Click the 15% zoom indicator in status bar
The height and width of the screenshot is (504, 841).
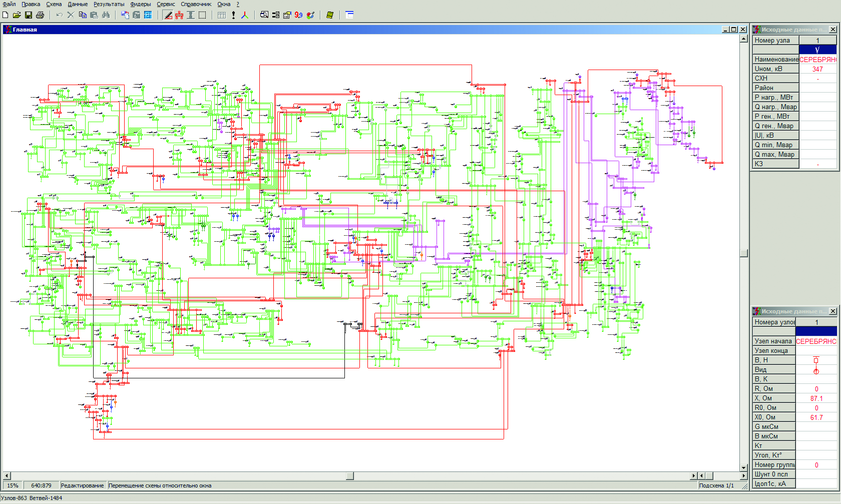point(13,485)
